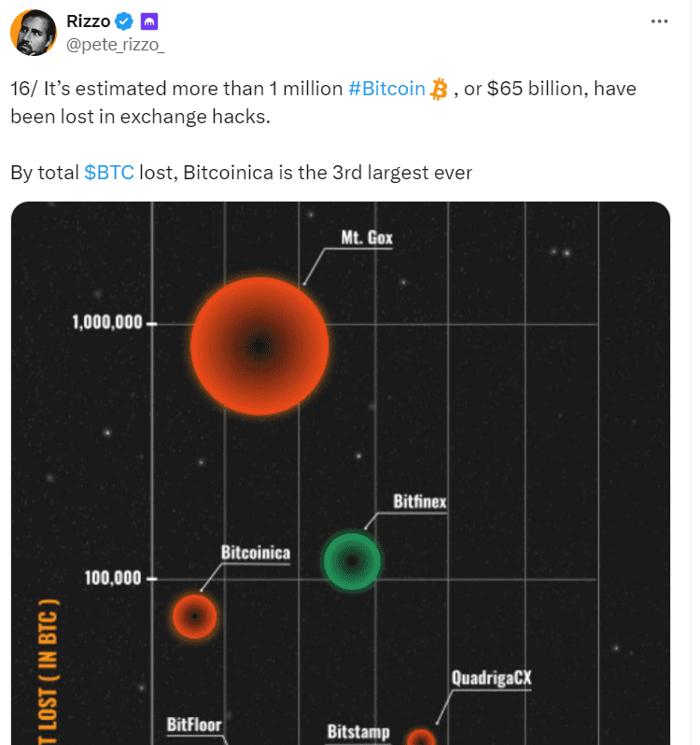Click the Mt. Gox red bubble
Screen dimensions: 700x745
point(259,345)
